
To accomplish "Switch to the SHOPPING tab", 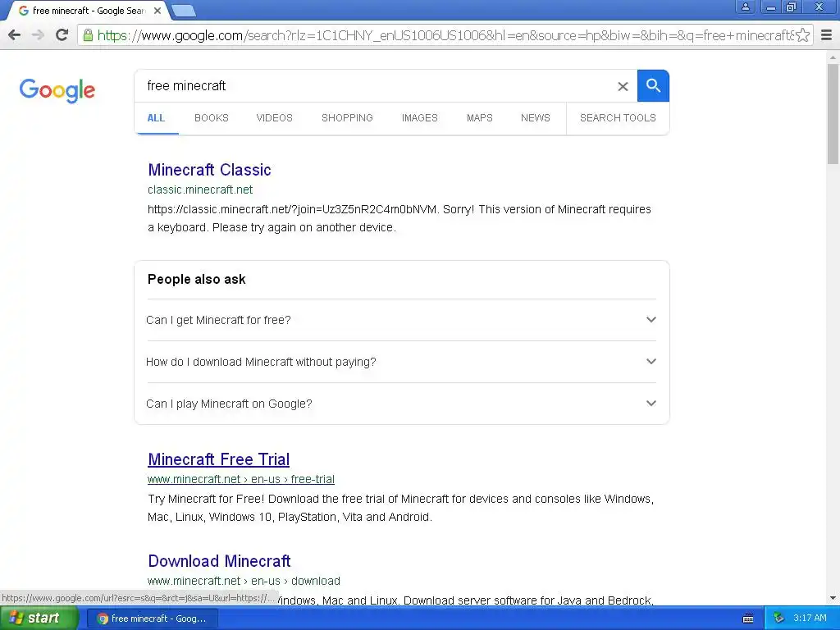I will [347, 118].
